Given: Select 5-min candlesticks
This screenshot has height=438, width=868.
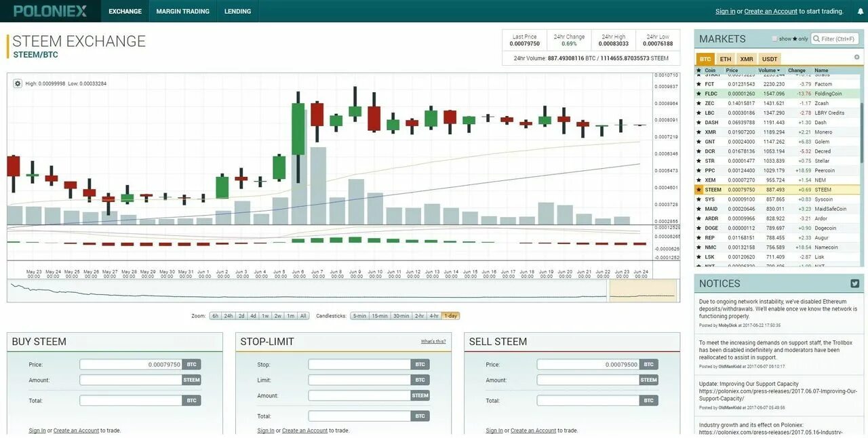Looking at the screenshot, I should [359, 316].
